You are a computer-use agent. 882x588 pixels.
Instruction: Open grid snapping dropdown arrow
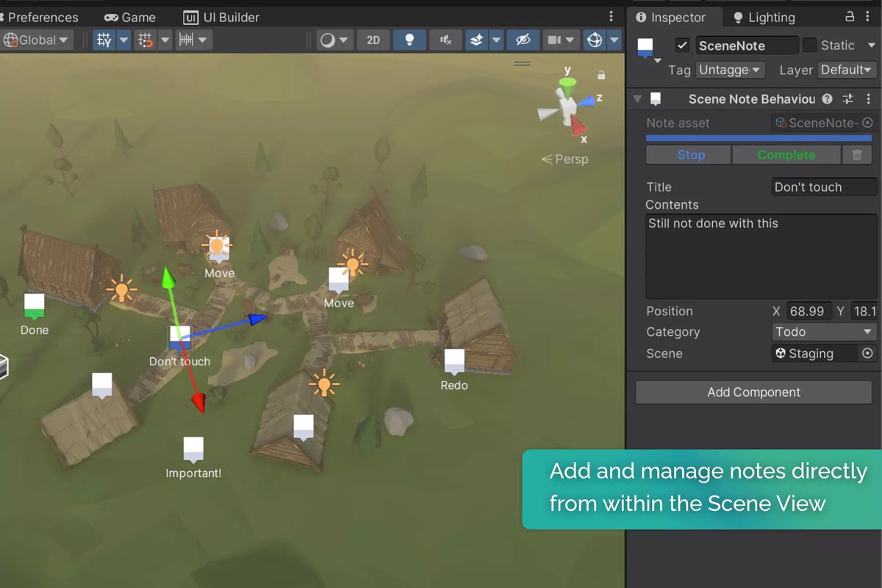123,40
